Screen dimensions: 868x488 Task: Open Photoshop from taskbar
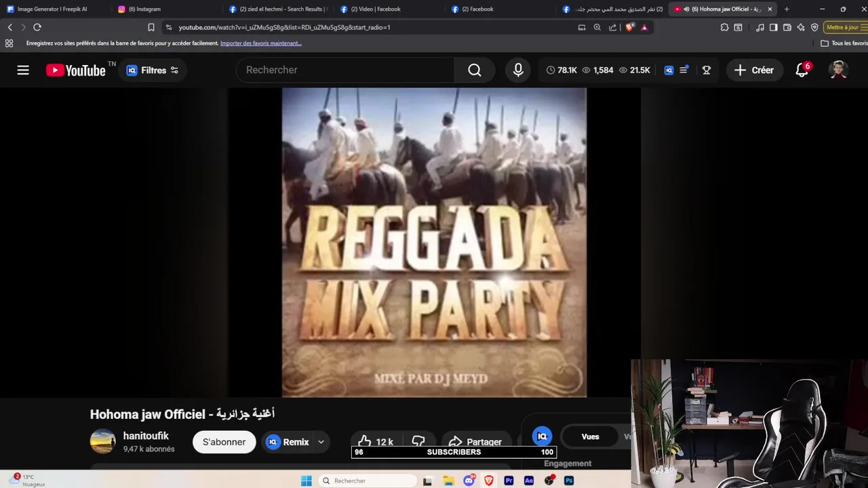click(569, 481)
